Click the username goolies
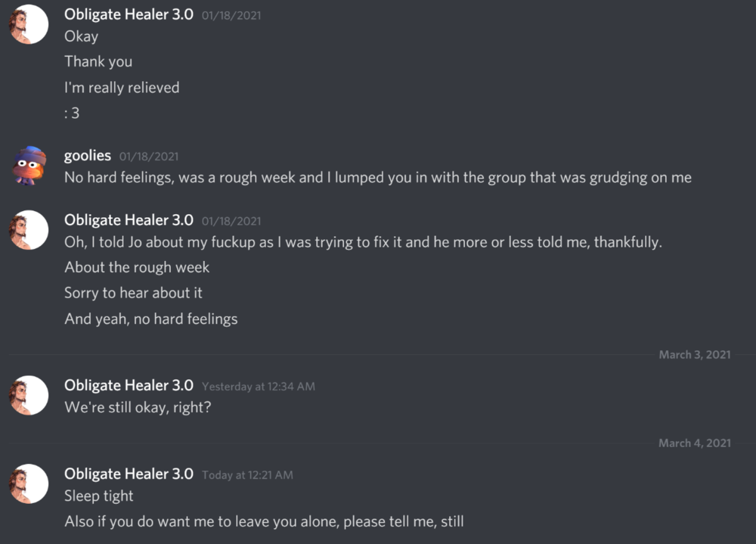Image resolution: width=756 pixels, height=544 pixels. [87, 155]
